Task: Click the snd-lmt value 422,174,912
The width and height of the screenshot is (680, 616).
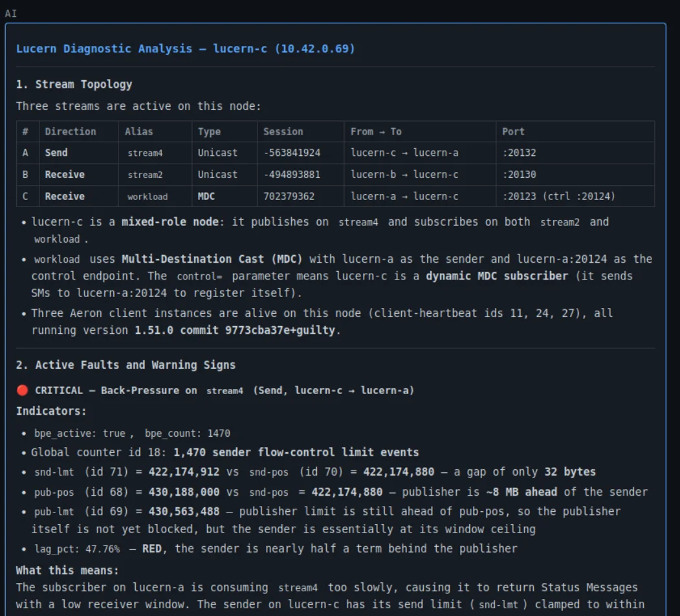Action: [x=184, y=472]
